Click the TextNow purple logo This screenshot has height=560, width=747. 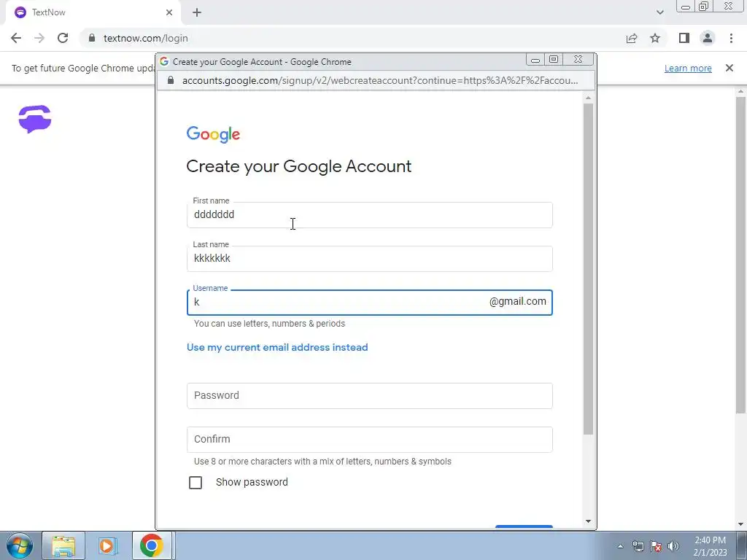click(35, 119)
